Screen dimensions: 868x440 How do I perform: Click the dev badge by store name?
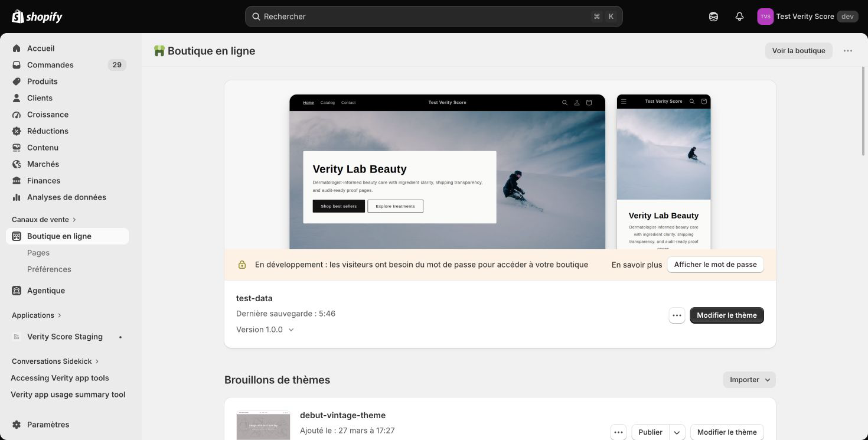click(x=847, y=17)
